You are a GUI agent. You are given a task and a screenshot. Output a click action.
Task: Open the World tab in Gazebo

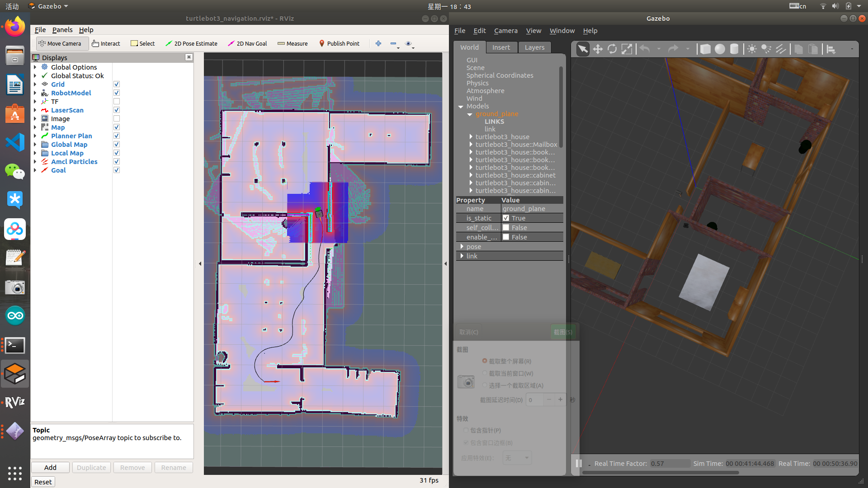(469, 47)
